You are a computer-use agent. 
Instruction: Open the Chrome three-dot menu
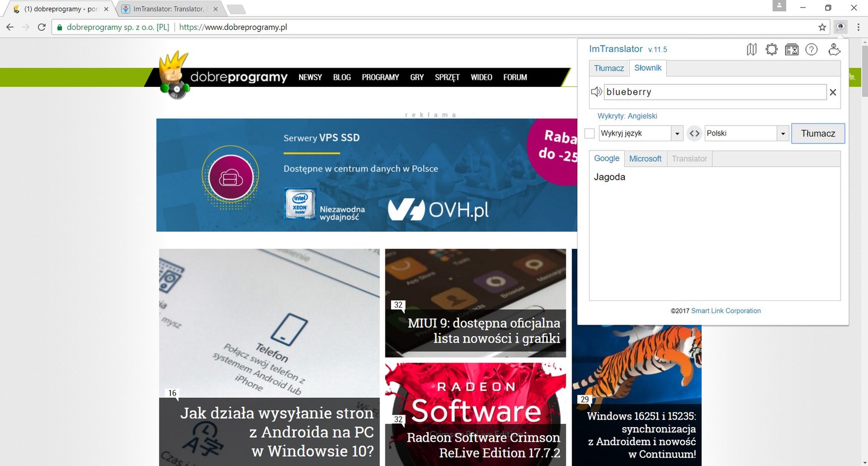click(858, 27)
